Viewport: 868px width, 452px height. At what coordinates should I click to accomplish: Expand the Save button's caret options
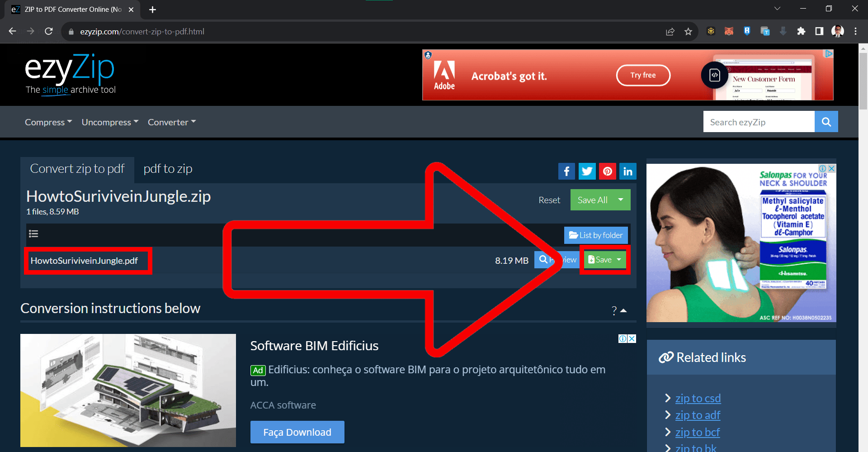point(619,259)
